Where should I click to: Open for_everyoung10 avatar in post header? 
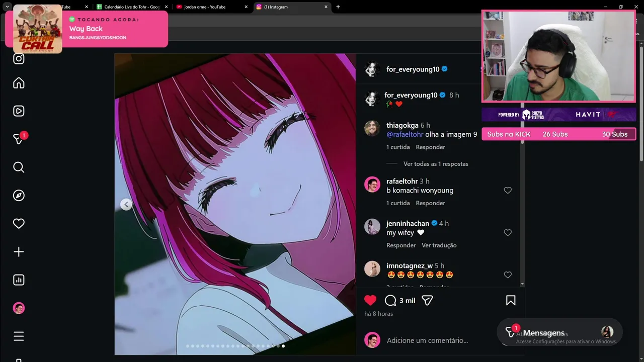(x=372, y=69)
